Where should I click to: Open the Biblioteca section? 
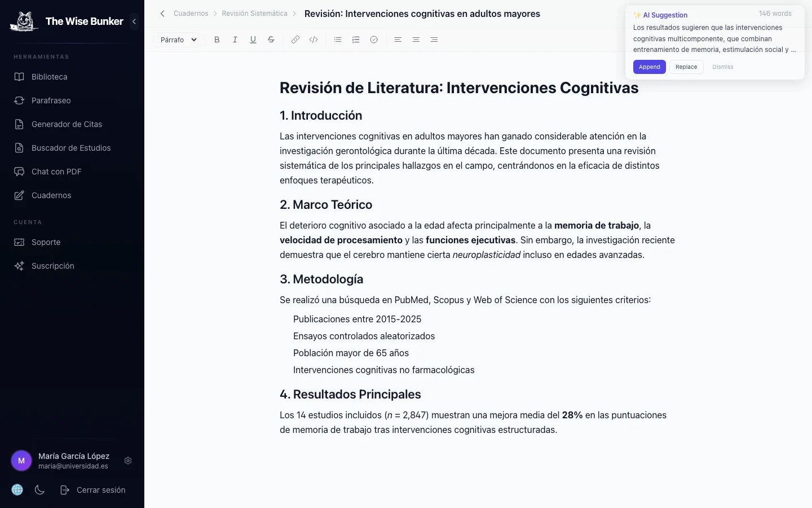pyautogui.click(x=49, y=77)
